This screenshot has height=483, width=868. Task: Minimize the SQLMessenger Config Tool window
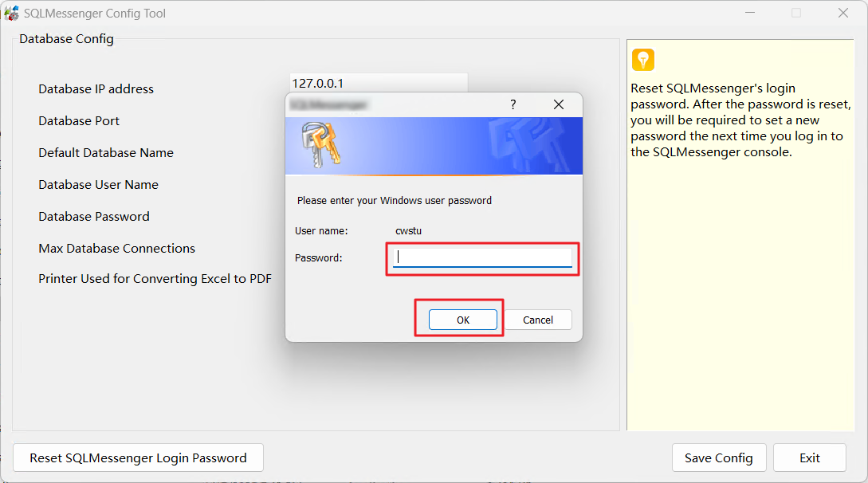click(x=750, y=14)
